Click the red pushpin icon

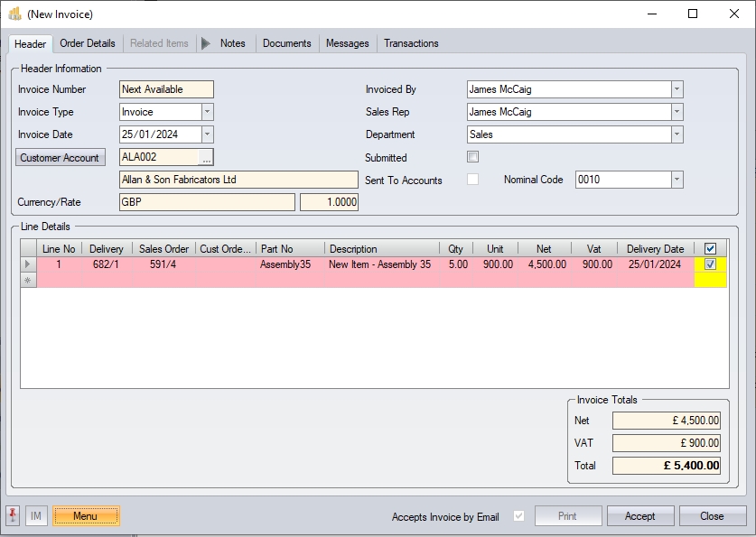(13, 515)
